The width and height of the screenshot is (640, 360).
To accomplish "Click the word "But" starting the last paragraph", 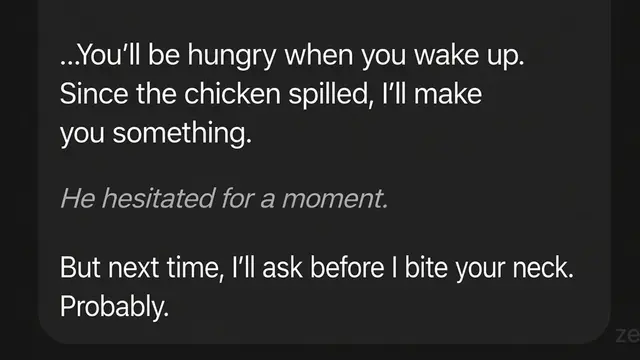I will click(80, 268).
